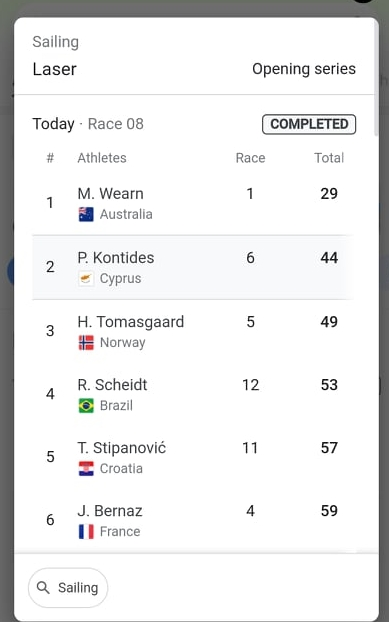Select T. Stipanović in the standings
The width and height of the screenshot is (389, 622).
(193, 457)
